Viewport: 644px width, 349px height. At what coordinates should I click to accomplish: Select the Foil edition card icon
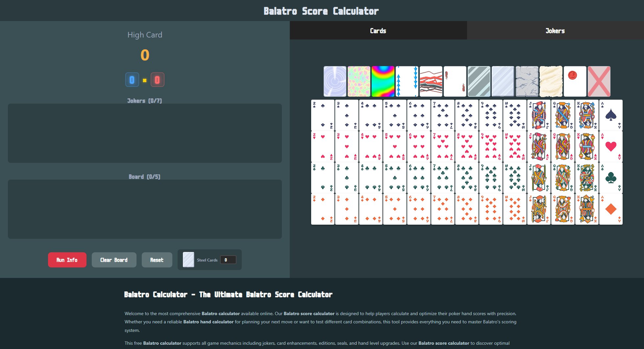335,81
